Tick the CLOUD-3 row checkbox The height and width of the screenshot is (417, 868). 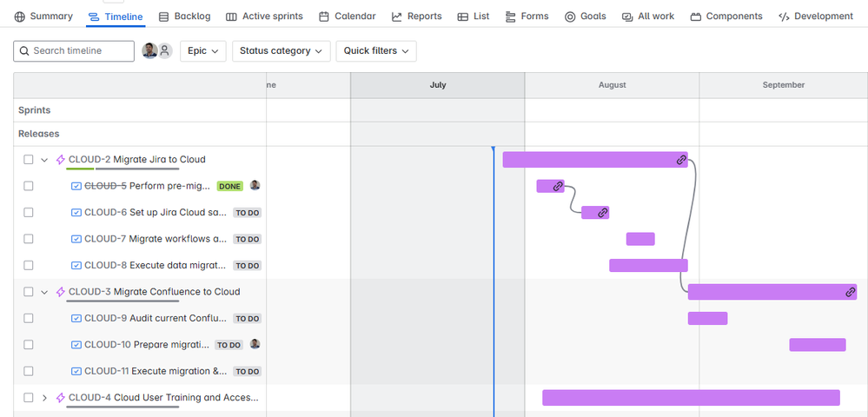click(28, 292)
